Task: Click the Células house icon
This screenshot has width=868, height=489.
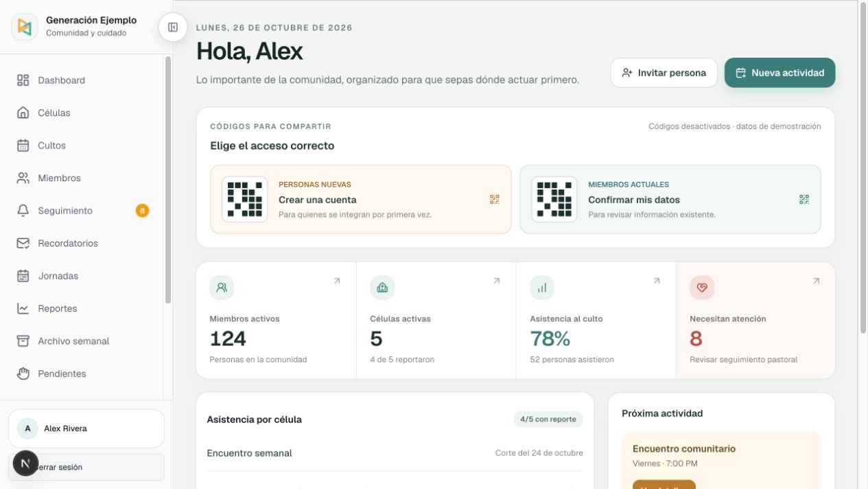Action: coord(23,113)
